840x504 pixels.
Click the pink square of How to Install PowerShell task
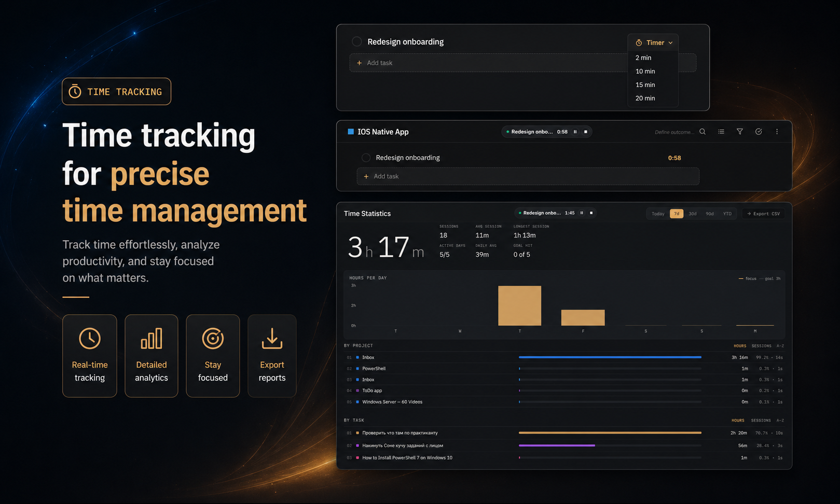click(x=357, y=458)
